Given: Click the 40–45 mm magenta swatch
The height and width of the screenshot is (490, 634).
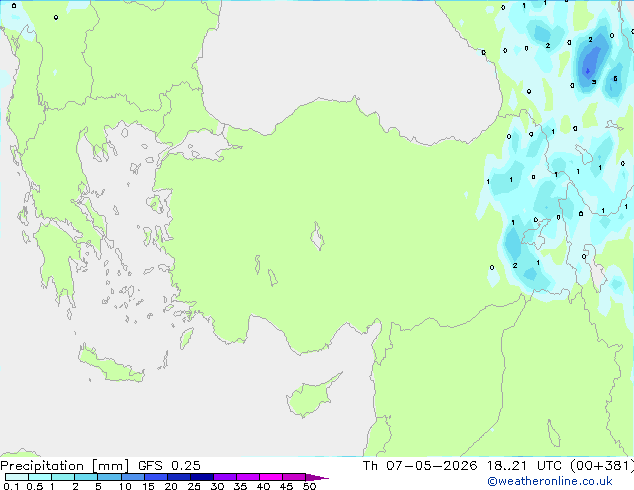Looking at the screenshot, I should [x=271, y=477].
